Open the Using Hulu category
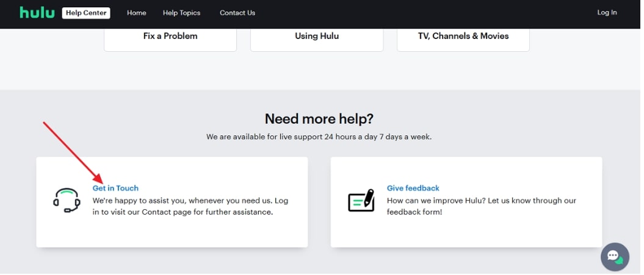Viewport: 644px width, 275px height. pyautogui.click(x=317, y=36)
